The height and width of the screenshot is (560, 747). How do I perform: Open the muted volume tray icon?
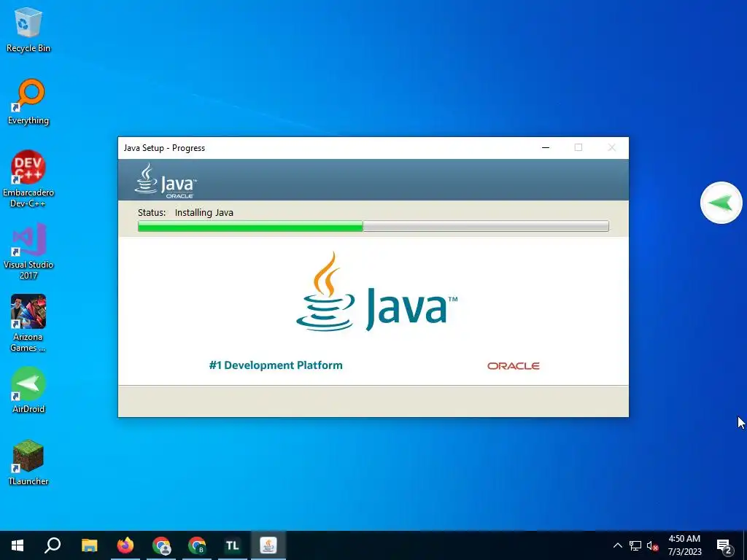[x=652, y=545]
